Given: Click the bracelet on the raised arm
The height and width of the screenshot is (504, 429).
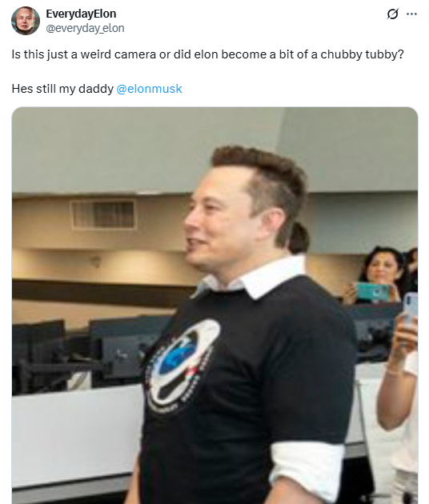Looking at the screenshot, I should point(395,373).
